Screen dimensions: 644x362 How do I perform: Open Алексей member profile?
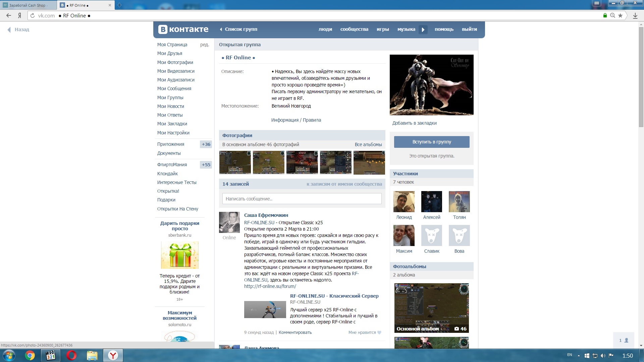point(432,217)
